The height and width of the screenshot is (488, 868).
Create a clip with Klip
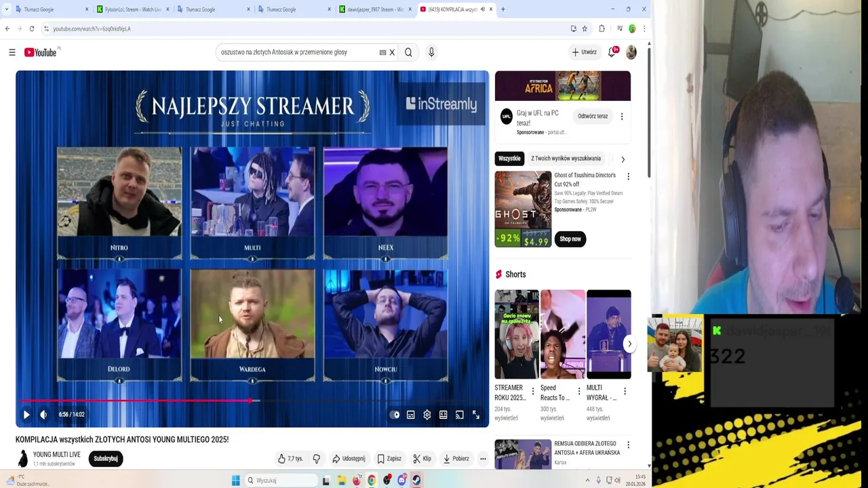point(422,459)
